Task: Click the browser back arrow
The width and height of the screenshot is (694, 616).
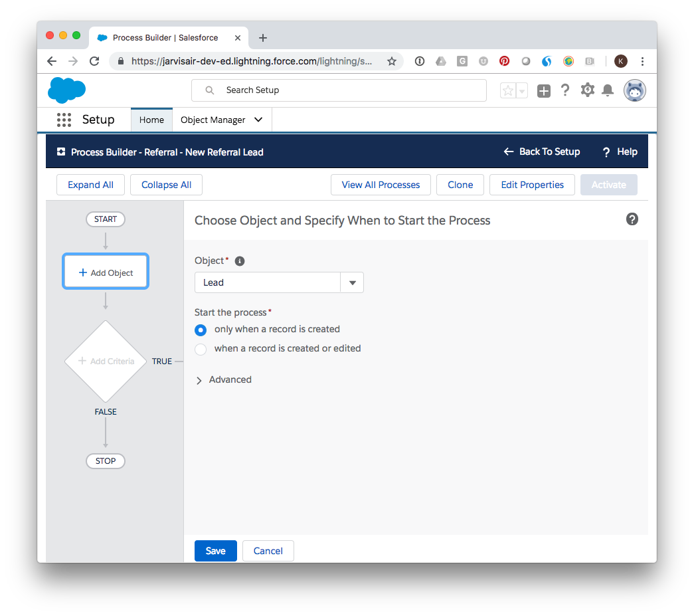Action: pos(52,61)
